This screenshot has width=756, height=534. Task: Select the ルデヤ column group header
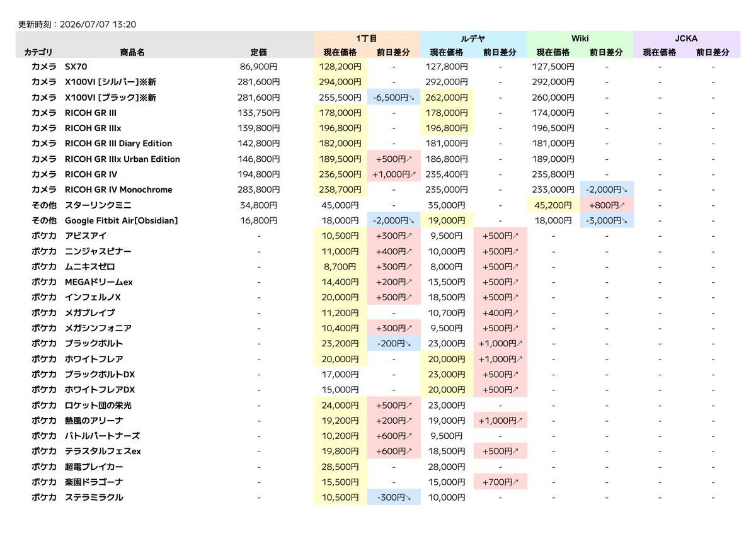click(473, 38)
